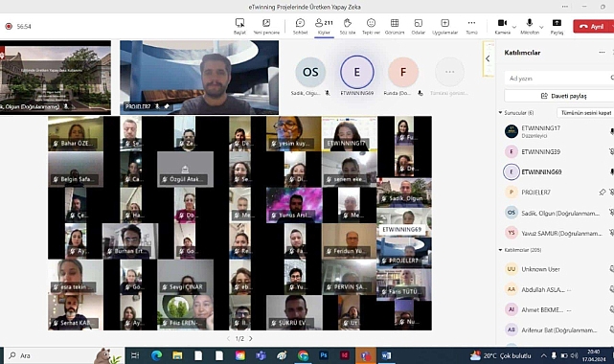Click the Tümünün sesini kapat button
The image size is (614, 364).
tap(586, 113)
